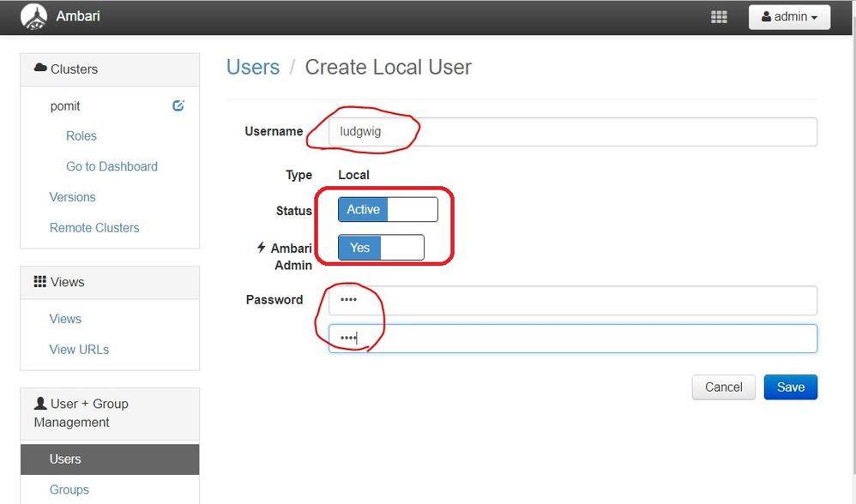Open View URLs in the sidebar
This screenshot has height=504, width=856.
pyautogui.click(x=79, y=349)
